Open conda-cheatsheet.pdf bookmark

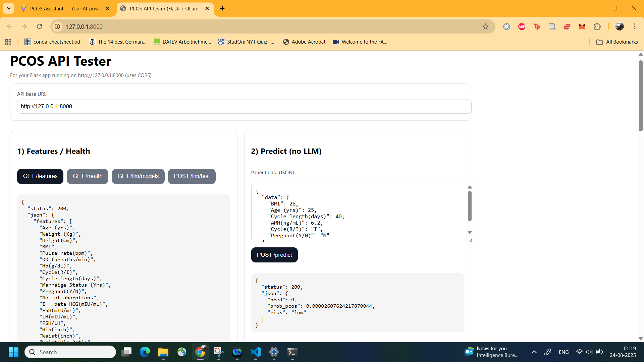[53, 42]
